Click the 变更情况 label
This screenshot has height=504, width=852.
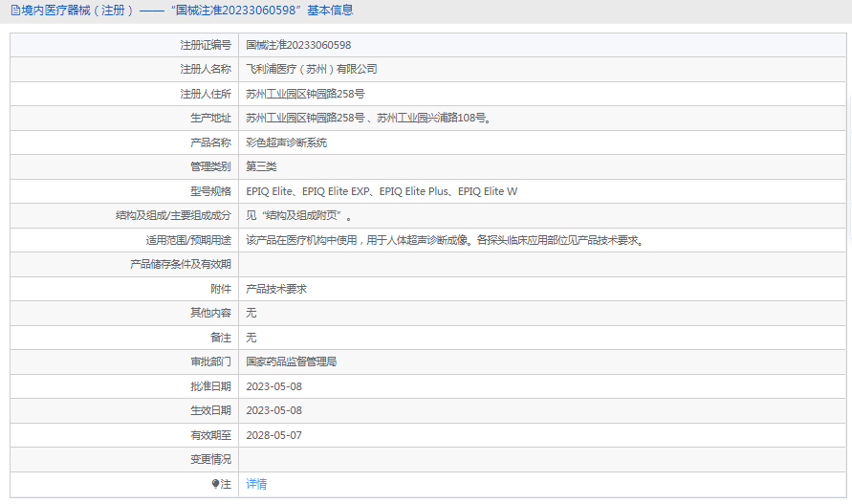tap(210, 459)
